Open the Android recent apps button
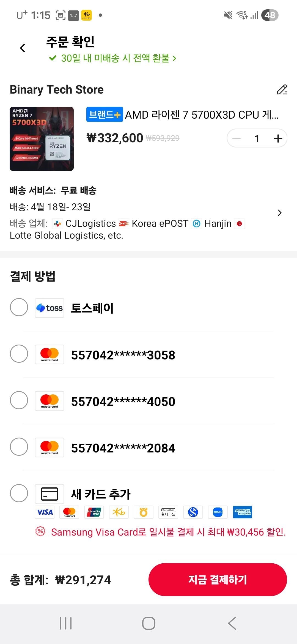This screenshot has height=644, width=297. tap(66, 623)
